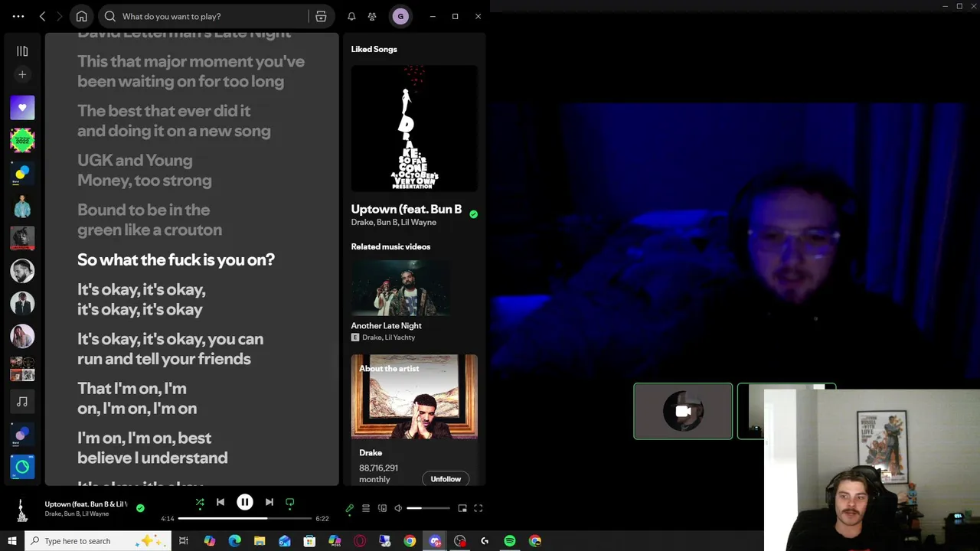Open Microsoft 365 app from taskbar
Screen dimensions: 980x551
coord(335,541)
